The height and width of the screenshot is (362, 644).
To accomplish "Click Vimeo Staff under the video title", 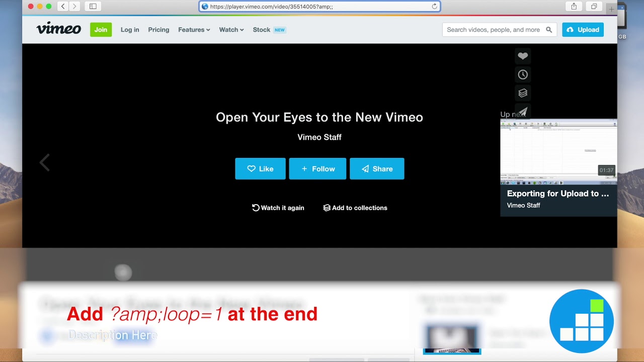I will coord(319,137).
